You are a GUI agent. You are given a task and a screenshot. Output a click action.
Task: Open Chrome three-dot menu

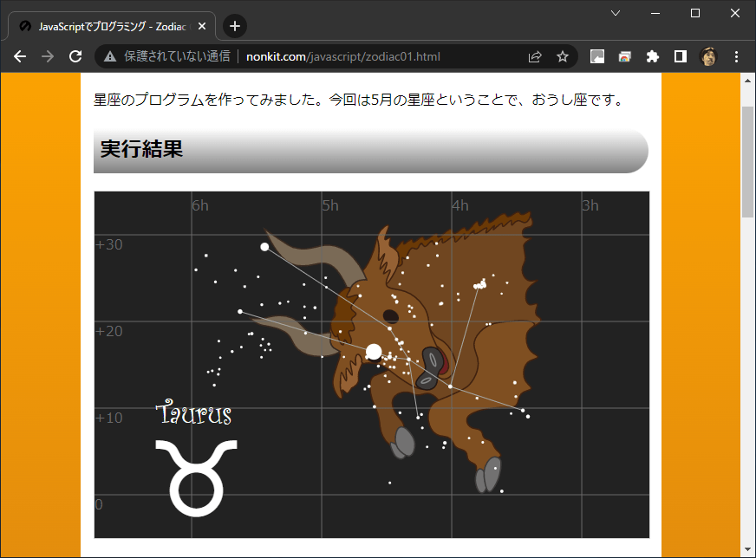pos(736,56)
